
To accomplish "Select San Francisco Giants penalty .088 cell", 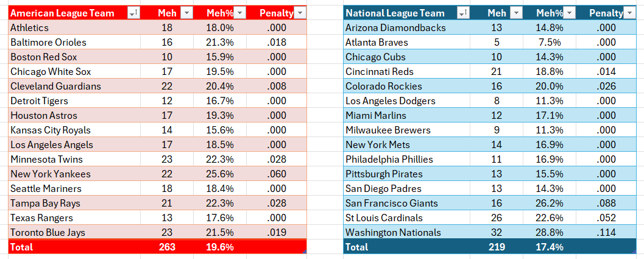I will point(606,203).
